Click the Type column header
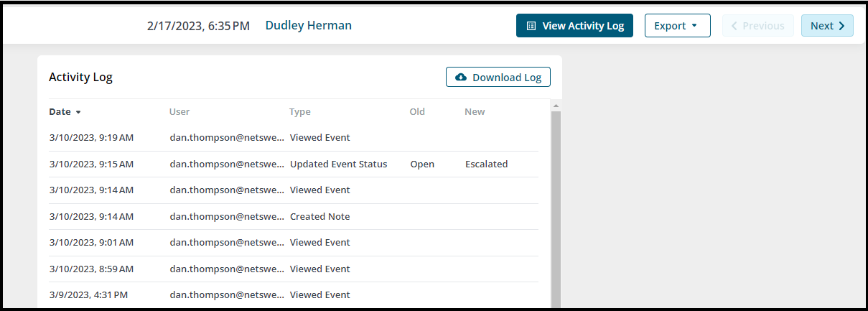The image size is (868, 311). click(300, 111)
